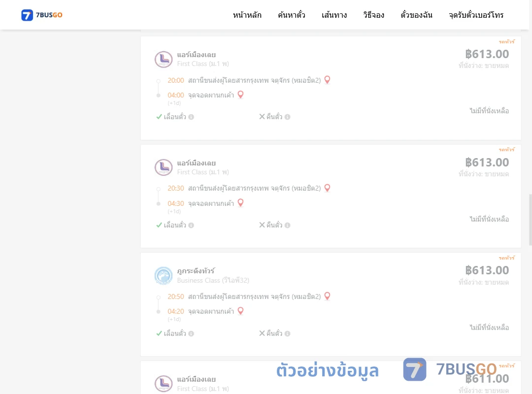Click green checkmark beside เลื่อนตั๋ว on 20:50 trip
The width and height of the screenshot is (532, 394).
coord(159,333)
